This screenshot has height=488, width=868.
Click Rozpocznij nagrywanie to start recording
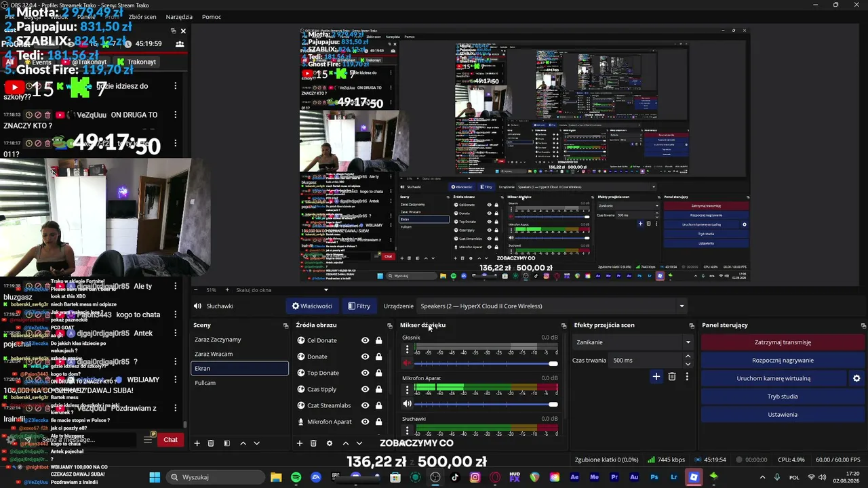pos(783,361)
